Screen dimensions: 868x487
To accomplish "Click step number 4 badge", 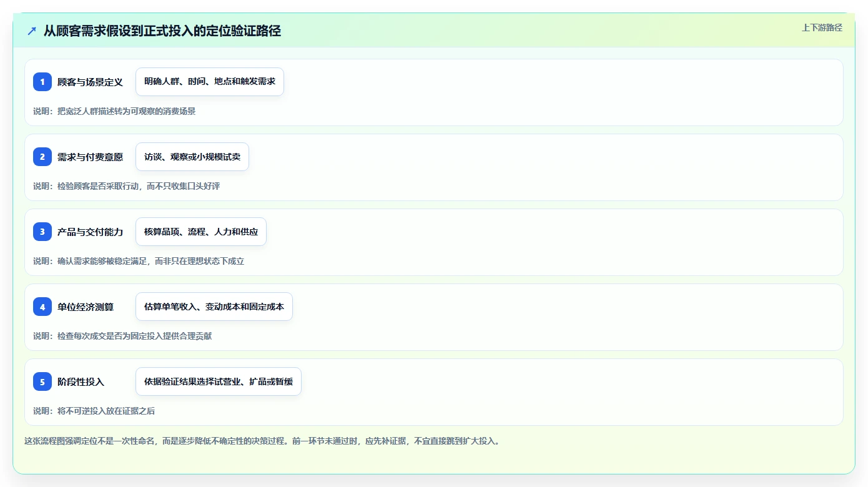I will [x=42, y=307].
